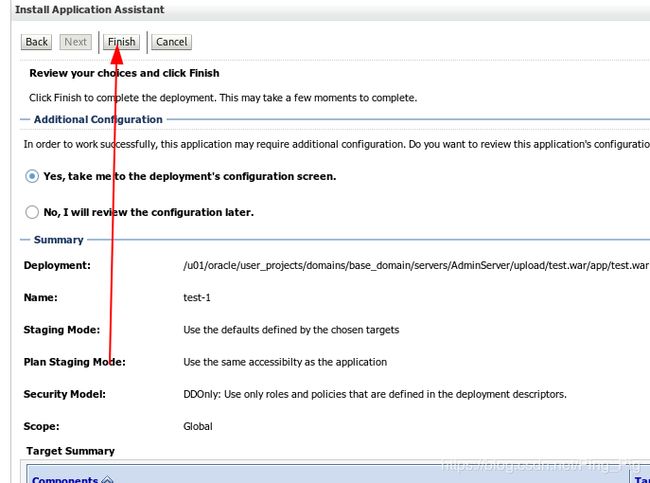This screenshot has width=650, height=483.
Task: Sort by Components column header
Action: (x=65, y=479)
